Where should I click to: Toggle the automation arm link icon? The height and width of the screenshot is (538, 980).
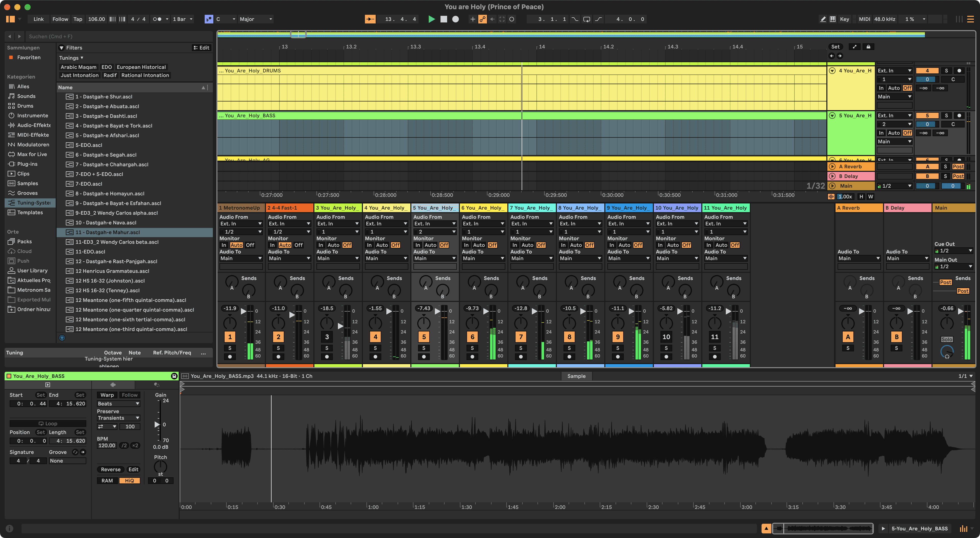tap(482, 19)
